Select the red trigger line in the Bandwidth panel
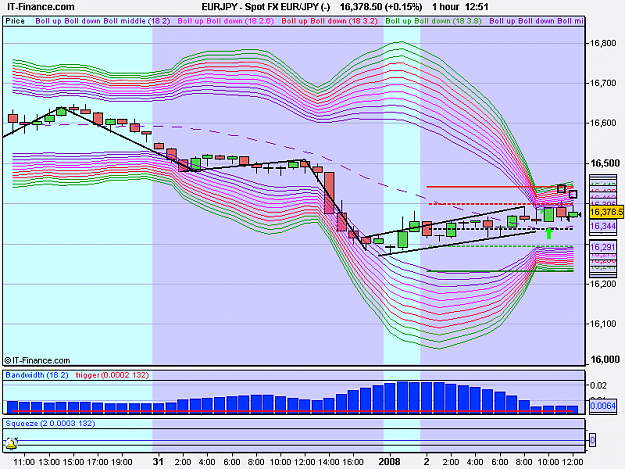Image resolution: width=625 pixels, height=469 pixels. click(293, 411)
